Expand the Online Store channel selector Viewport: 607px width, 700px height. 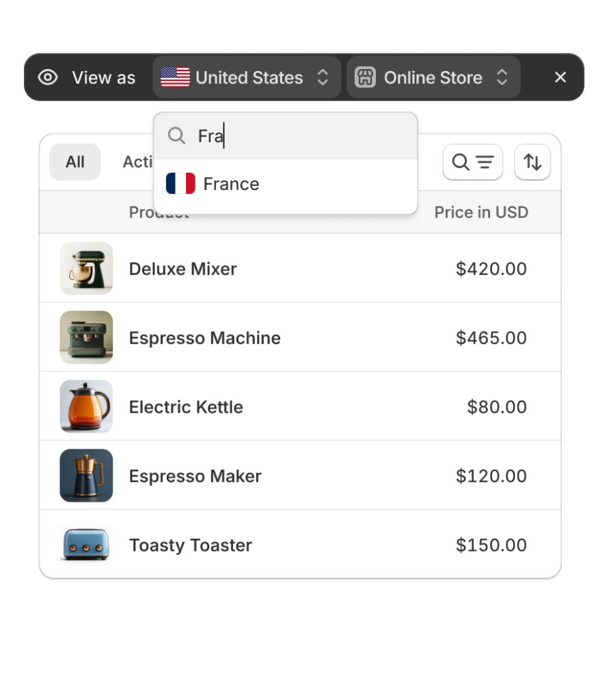[x=433, y=77]
